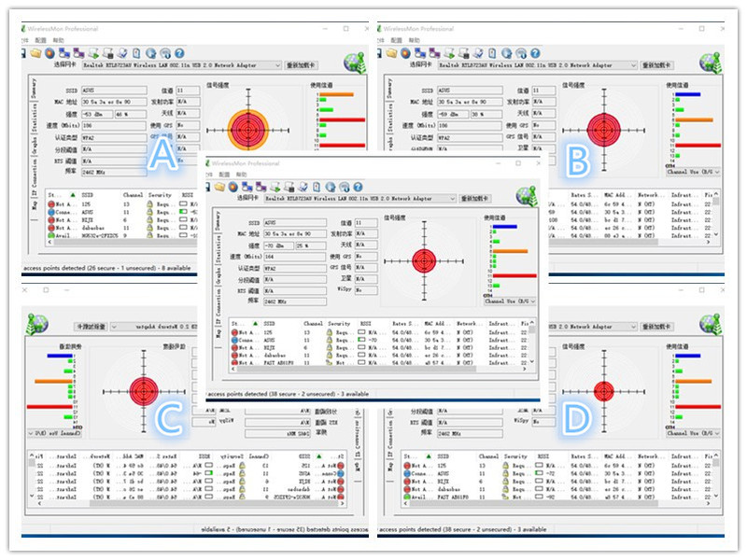
Task: Open 配置 menu in center window
Action: tap(224, 175)
